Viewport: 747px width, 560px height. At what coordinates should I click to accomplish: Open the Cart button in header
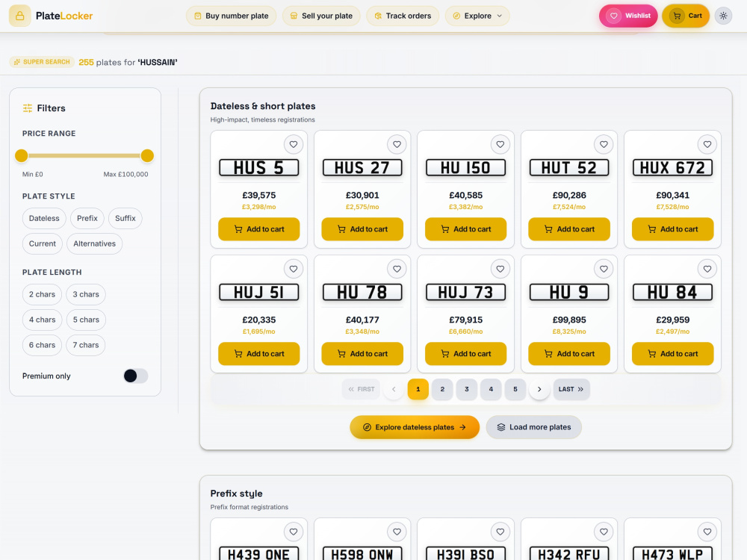[x=686, y=16]
